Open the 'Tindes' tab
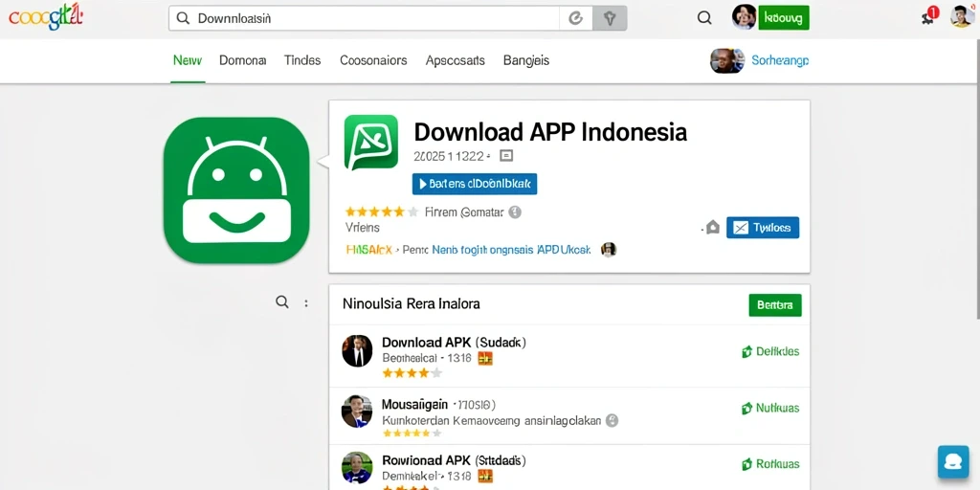Viewport: 980px width, 490px height. 302,60
